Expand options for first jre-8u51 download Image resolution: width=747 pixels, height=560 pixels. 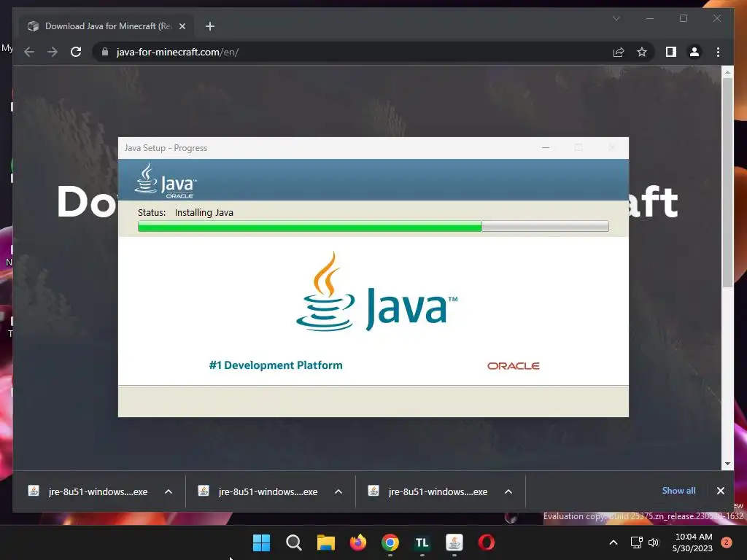click(x=169, y=491)
